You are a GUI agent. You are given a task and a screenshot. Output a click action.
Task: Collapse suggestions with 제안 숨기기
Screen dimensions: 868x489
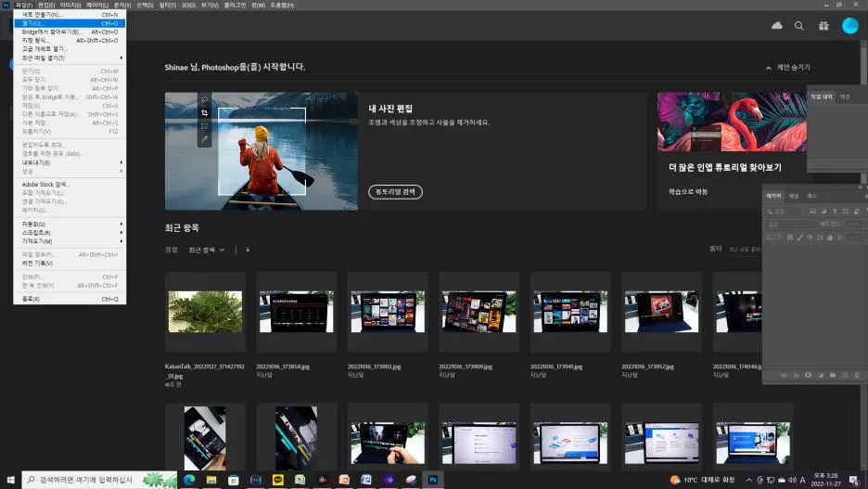tap(787, 68)
